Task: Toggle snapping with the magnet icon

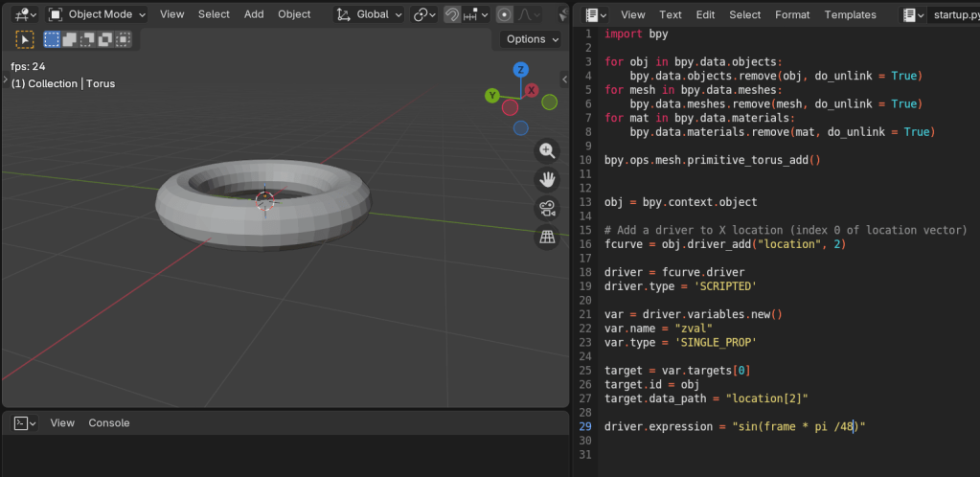Action: tap(452, 14)
